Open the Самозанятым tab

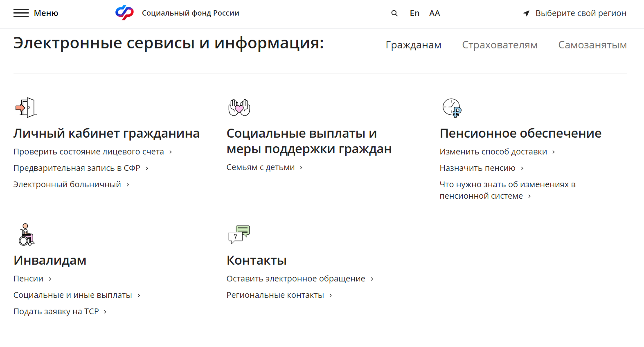(592, 45)
